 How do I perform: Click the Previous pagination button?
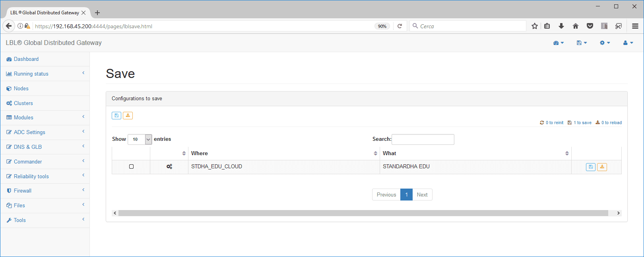386,195
